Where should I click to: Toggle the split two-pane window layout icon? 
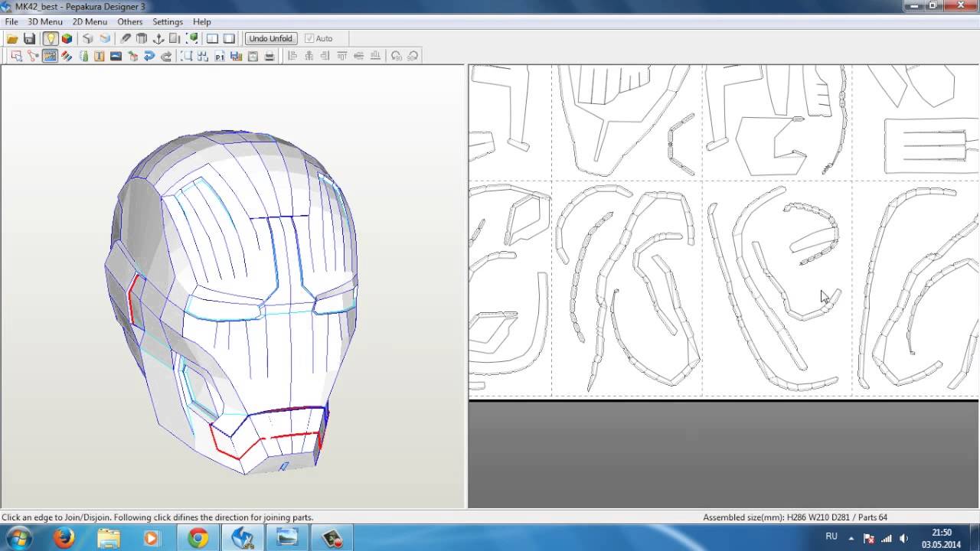[x=212, y=38]
